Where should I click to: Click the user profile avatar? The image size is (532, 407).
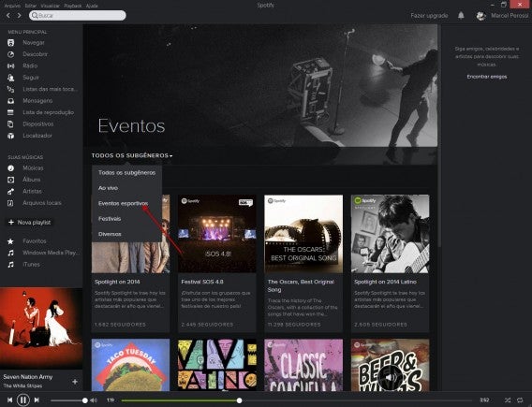click(480, 16)
